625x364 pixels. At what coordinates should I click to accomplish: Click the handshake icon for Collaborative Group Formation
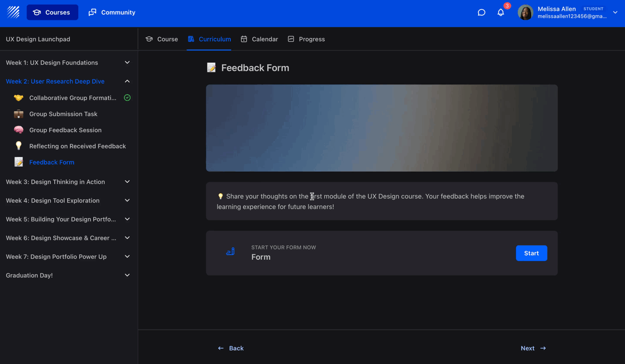(19, 98)
